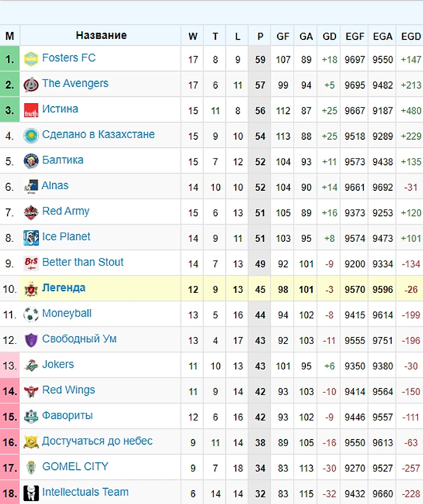423x504 pixels.
Task: Click the Moneyball soccer ball logo icon
Action: pyautogui.click(x=31, y=314)
